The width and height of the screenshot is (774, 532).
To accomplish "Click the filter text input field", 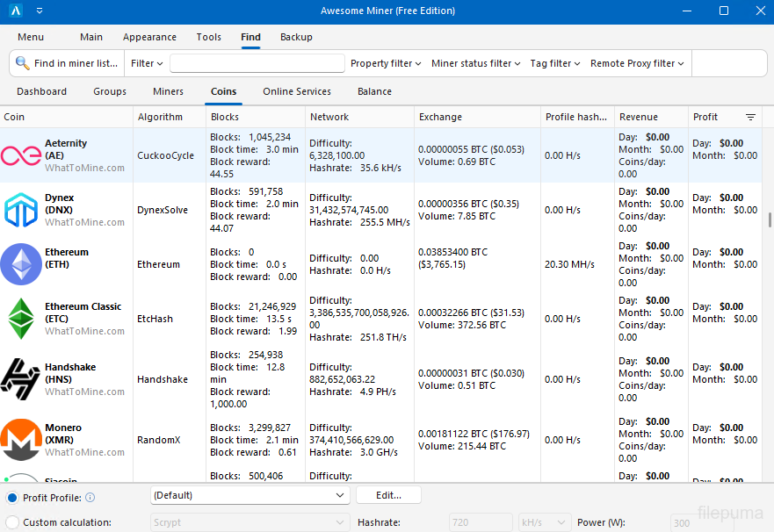I will pyautogui.click(x=257, y=63).
